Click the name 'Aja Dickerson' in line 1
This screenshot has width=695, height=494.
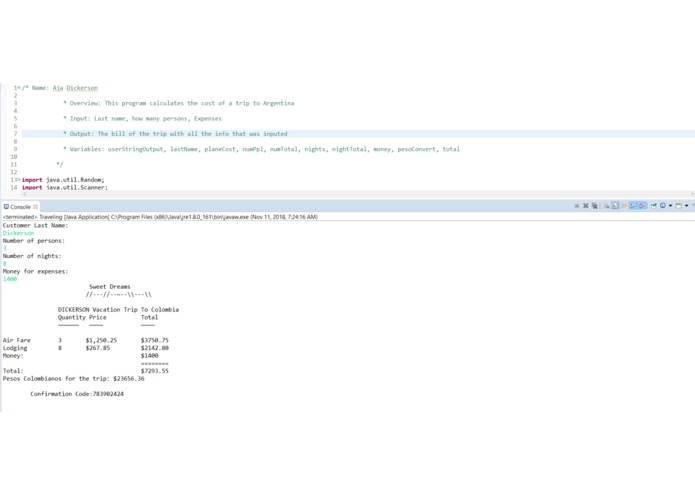coord(75,88)
